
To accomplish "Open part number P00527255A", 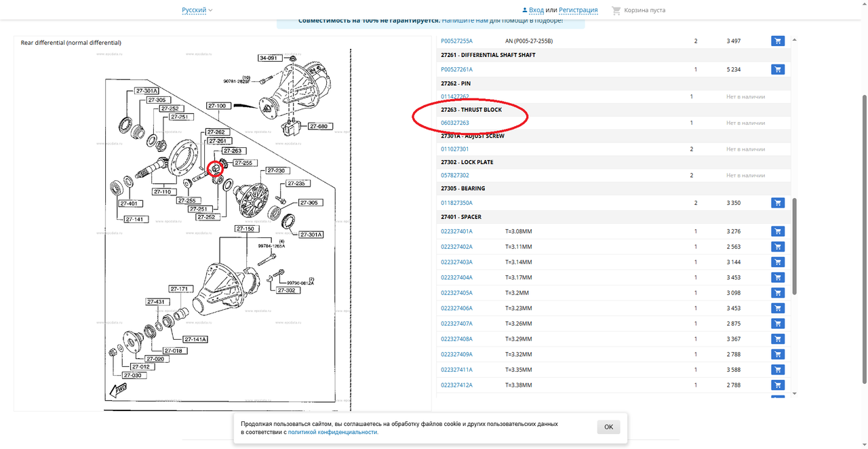I will tap(457, 41).
